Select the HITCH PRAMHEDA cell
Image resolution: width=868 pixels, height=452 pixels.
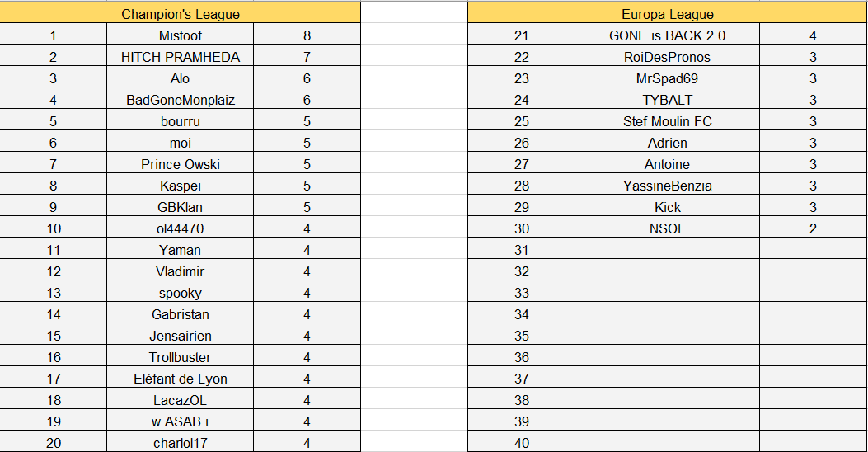(181, 57)
